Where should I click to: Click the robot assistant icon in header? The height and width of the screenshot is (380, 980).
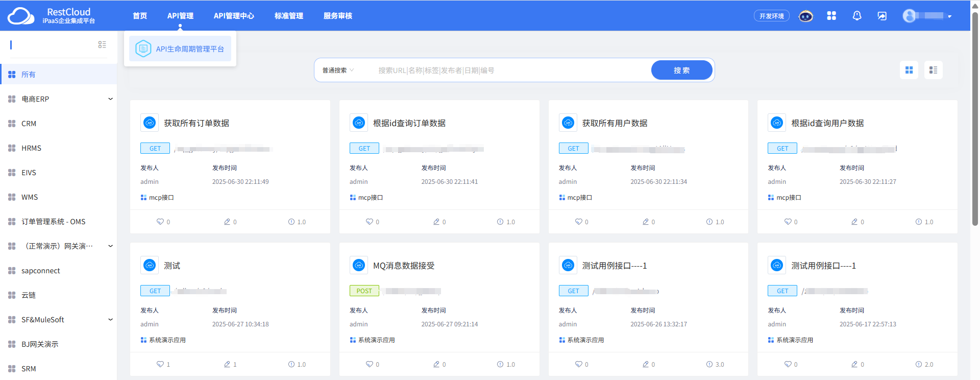point(805,16)
